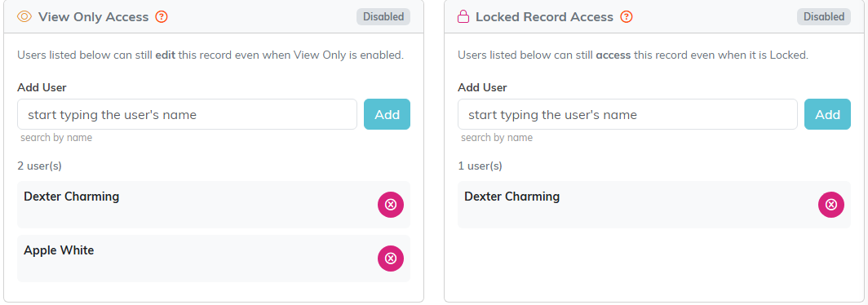Click the eye icon beside View Only Access
Screen dimensions: 868x305
24,16
